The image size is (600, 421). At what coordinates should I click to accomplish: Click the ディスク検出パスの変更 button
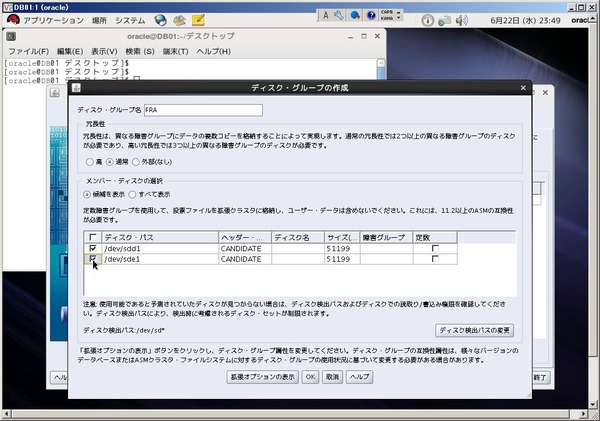click(x=474, y=331)
